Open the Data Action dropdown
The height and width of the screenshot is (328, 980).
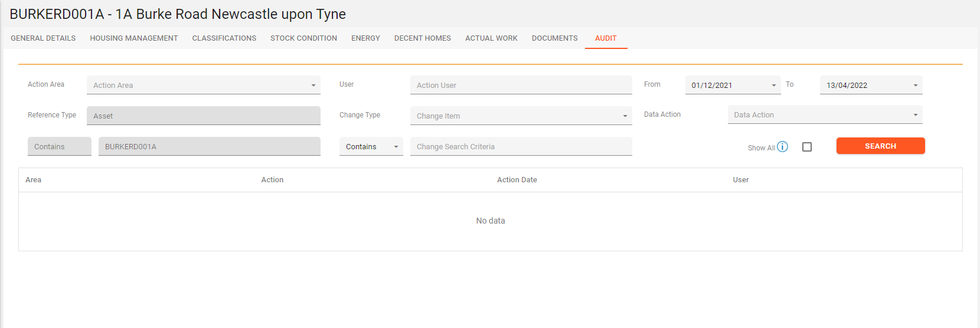tap(824, 115)
